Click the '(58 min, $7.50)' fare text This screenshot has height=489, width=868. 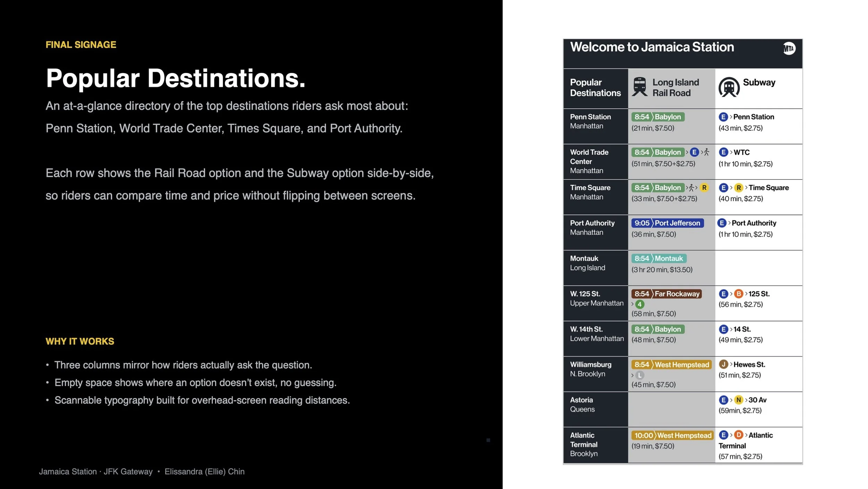point(653,314)
